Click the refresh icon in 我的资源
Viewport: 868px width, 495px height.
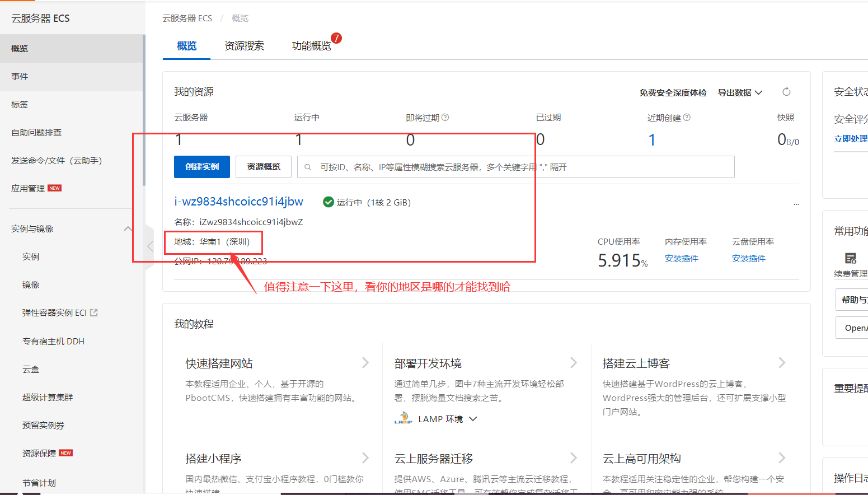click(786, 92)
